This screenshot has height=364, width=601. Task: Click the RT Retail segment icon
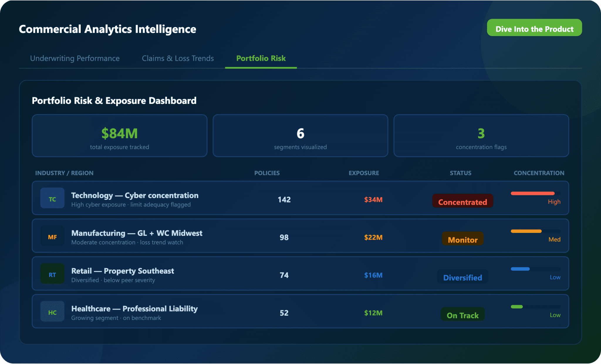point(52,274)
